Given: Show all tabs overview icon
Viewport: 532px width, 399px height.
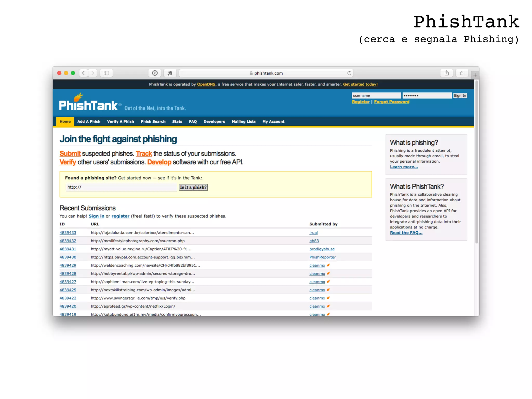Looking at the screenshot, I should coord(462,73).
